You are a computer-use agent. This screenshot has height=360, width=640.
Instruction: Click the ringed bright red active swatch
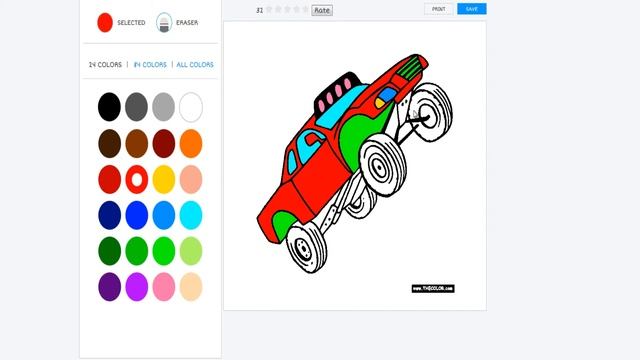click(136, 179)
